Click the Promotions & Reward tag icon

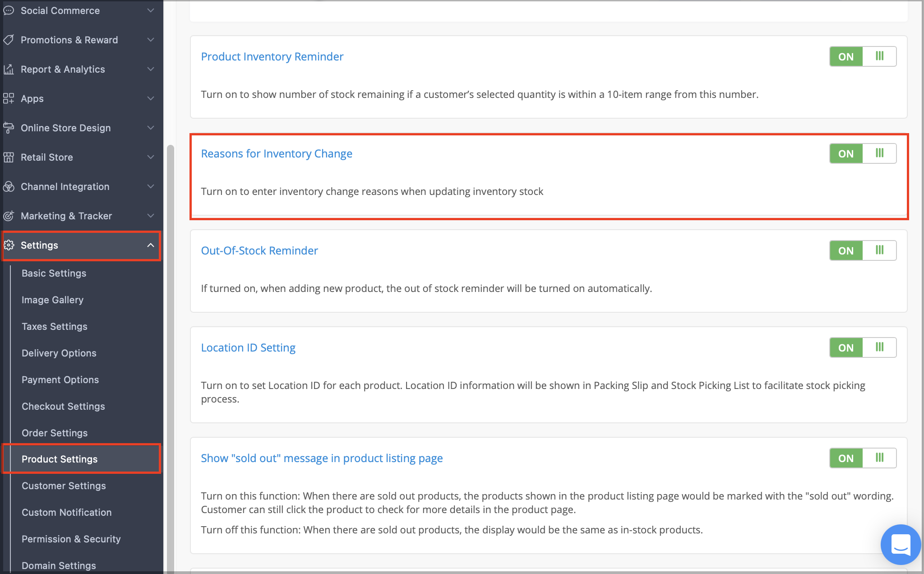[x=8, y=40]
